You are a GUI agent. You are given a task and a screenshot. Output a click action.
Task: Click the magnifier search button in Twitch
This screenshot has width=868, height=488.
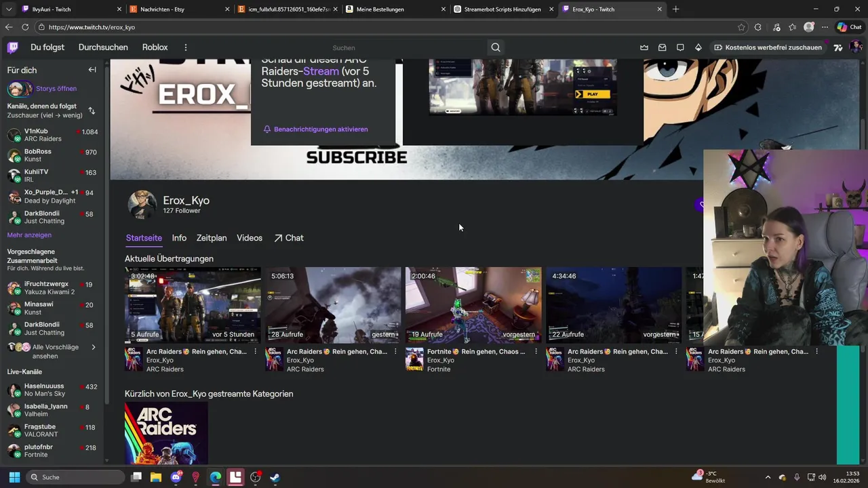(496, 47)
